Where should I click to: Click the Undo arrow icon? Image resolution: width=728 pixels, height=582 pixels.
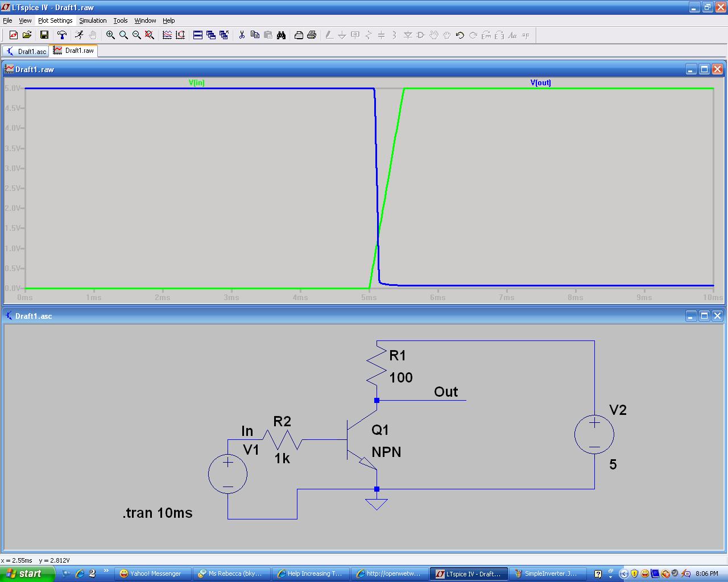pos(460,35)
